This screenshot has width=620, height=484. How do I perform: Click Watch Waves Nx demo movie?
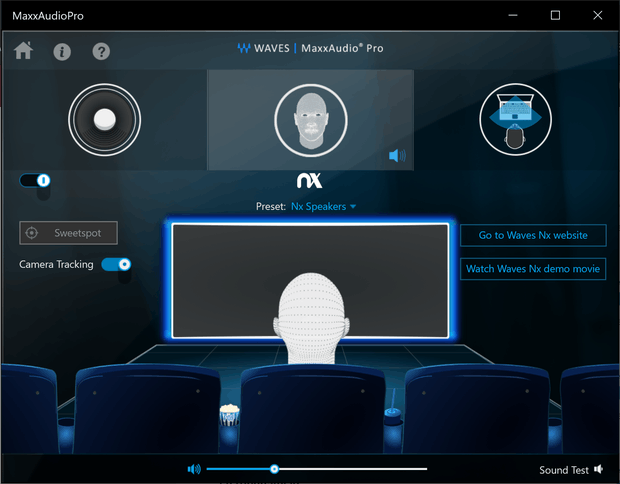click(533, 269)
